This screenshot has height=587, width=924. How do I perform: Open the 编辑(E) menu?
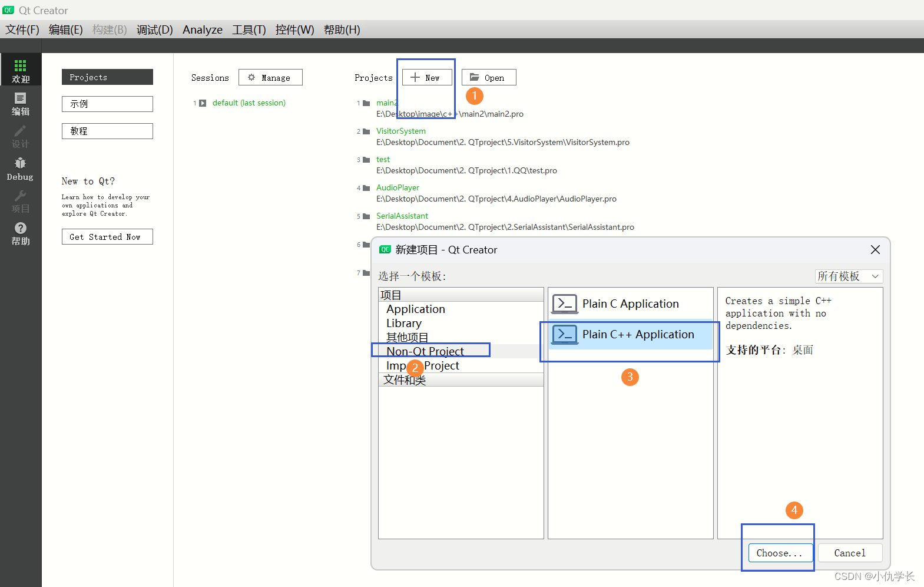tap(65, 29)
